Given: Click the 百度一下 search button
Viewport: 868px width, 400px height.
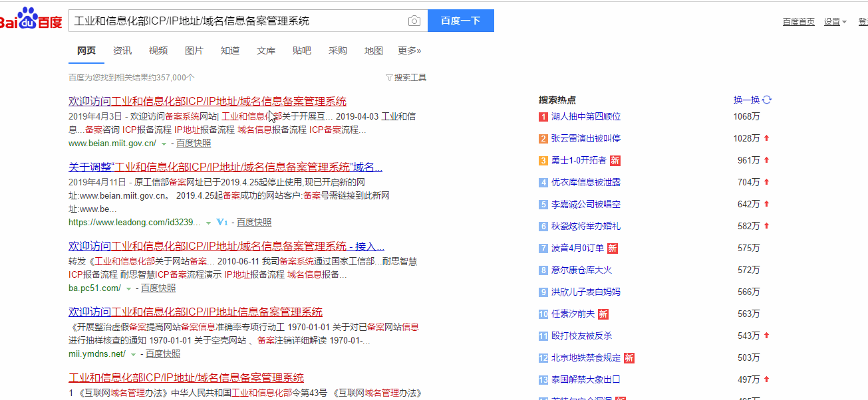Looking at the screenshot, I should pyautogui.click(x=461, y=21).
